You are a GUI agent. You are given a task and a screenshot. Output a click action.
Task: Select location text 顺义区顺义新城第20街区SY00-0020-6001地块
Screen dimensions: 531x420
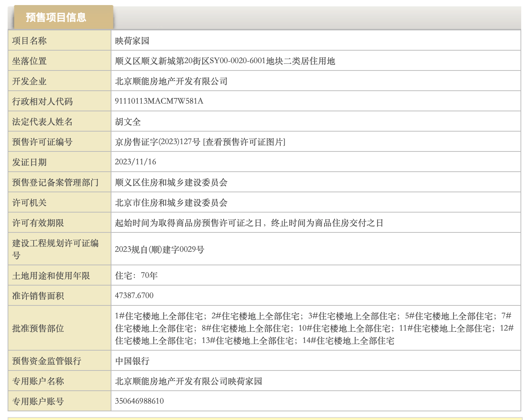coord(199,61)
